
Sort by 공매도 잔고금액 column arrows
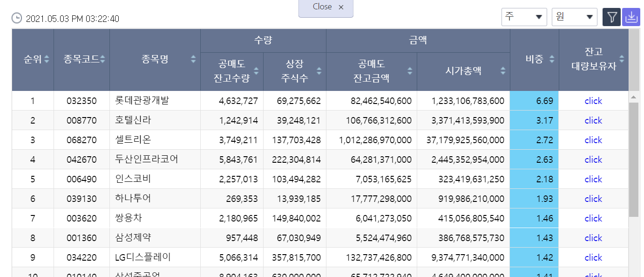pos(410,71)
